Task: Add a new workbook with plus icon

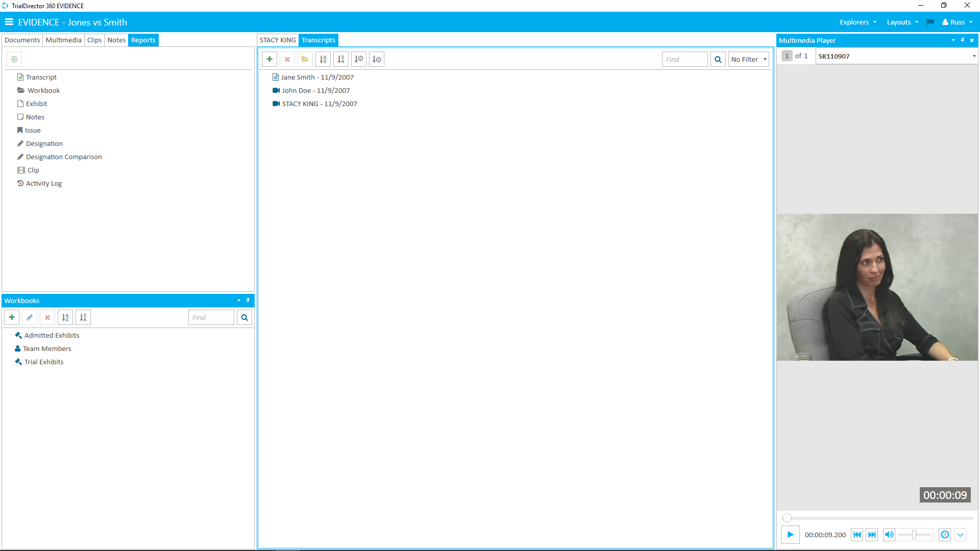Action: tap(12, 317)
